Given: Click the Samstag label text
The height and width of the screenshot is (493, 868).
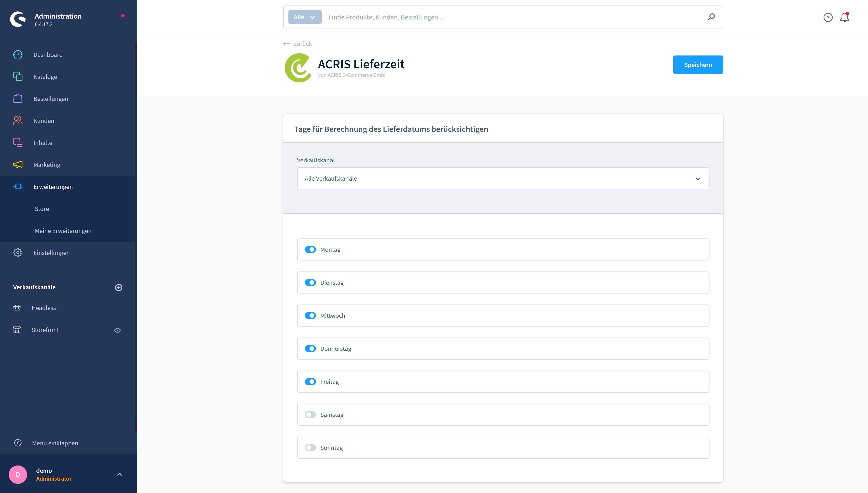Looking at the screenshot, I should (331, 414).
